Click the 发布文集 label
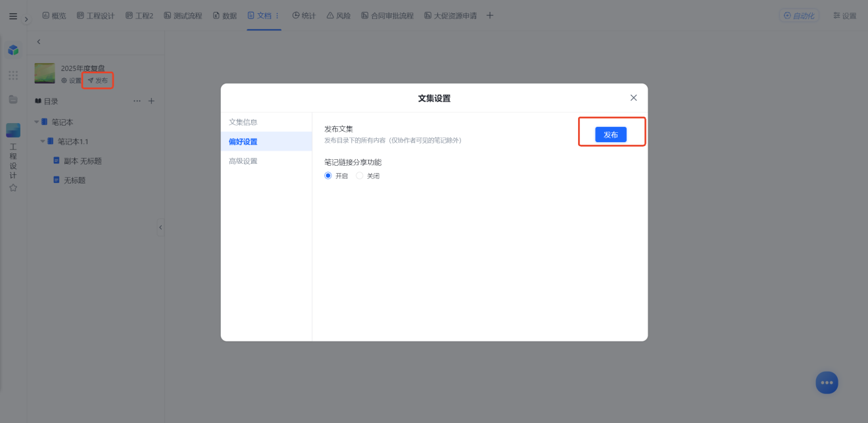This screenshot has width=868, height=423. click(x=339, y=129)
